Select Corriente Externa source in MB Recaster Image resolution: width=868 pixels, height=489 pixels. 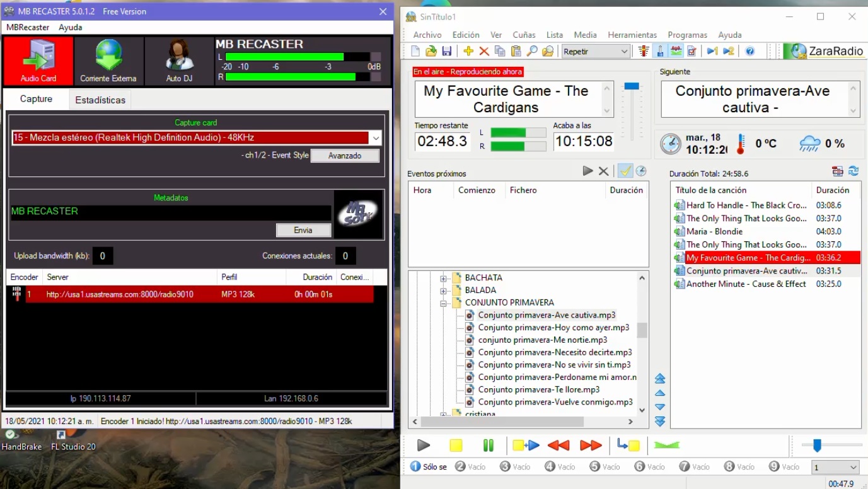(x=108, y=61)
